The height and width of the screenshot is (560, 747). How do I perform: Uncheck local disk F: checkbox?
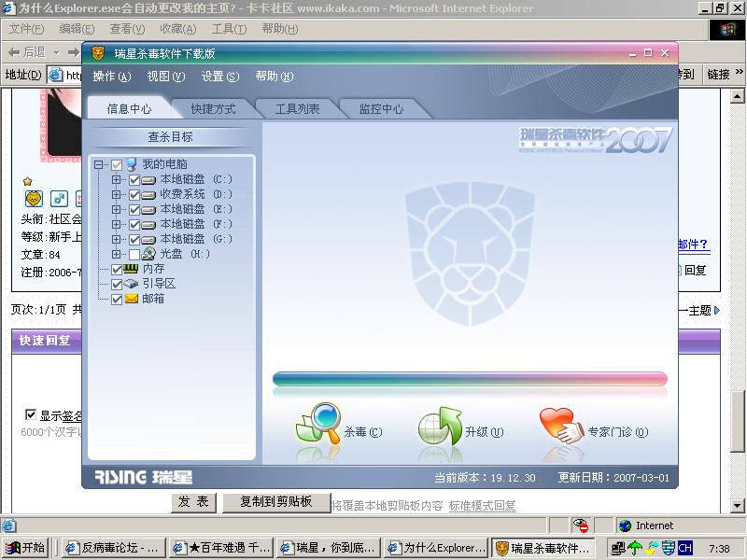pyautogui.click(x=134, y=224)
